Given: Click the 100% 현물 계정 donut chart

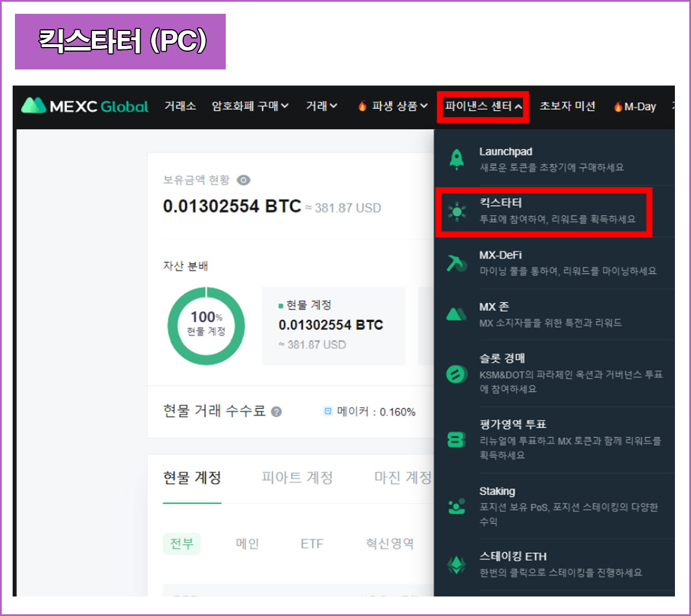Looking at the screenshot, I should coord(206,326).
